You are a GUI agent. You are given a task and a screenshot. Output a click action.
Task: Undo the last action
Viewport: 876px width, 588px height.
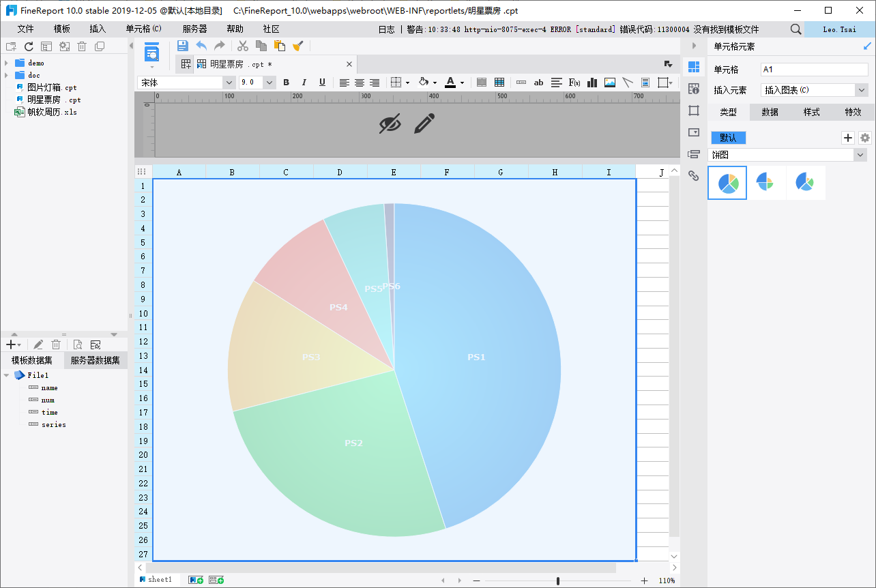click(x=201, y=46)
